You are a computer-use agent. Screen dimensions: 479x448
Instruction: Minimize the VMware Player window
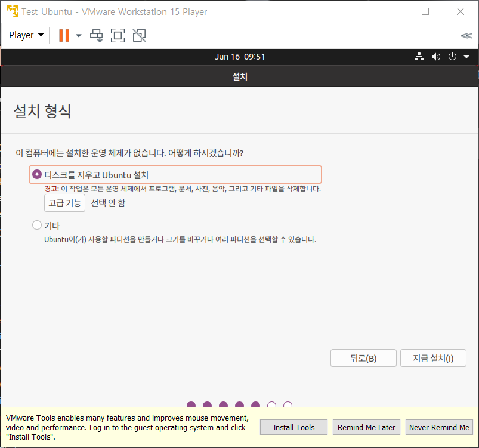click(391, 11)
